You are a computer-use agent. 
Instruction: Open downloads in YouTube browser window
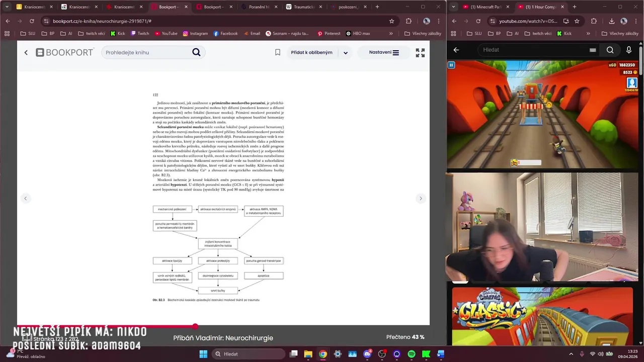point(611,21)
